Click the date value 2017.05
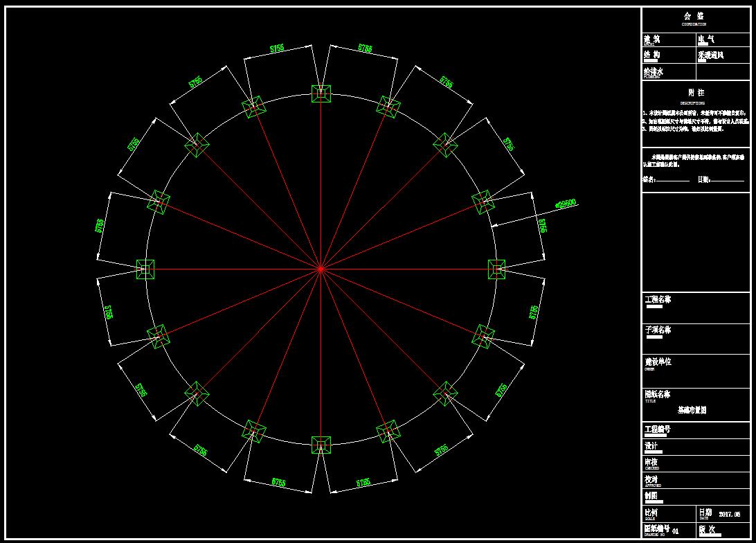 730,515
